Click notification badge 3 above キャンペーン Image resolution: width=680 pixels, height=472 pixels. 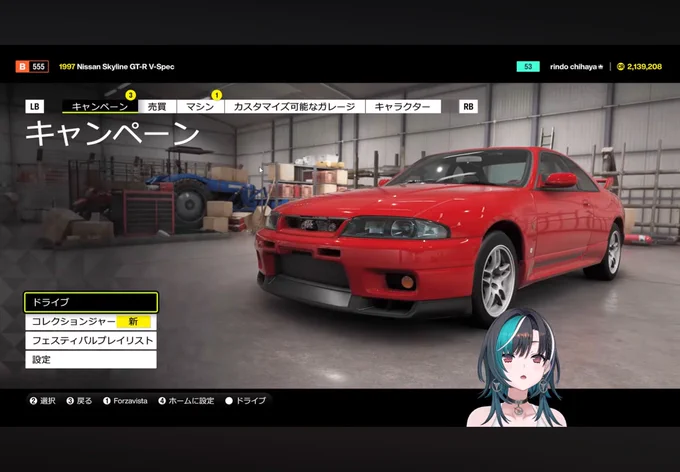(x=131, y=95)
